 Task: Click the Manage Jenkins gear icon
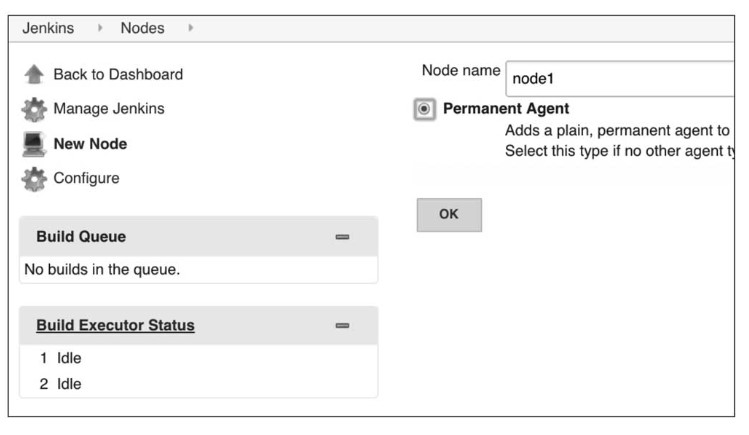(x=34, y=109)
